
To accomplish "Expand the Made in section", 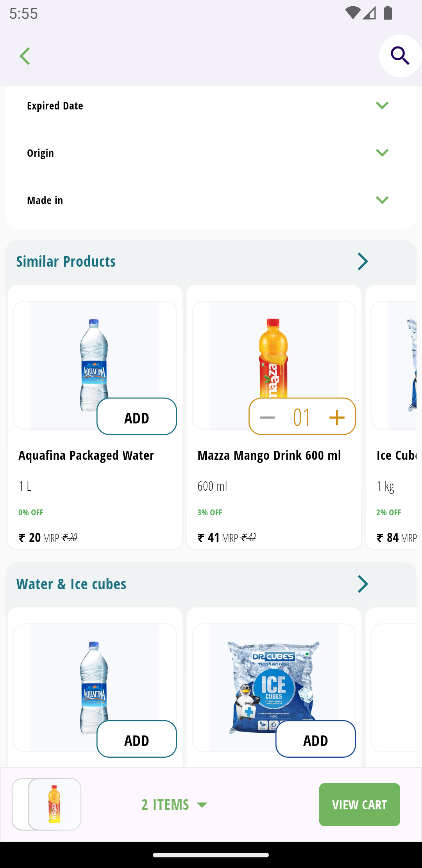I will [x=211, y=200].
